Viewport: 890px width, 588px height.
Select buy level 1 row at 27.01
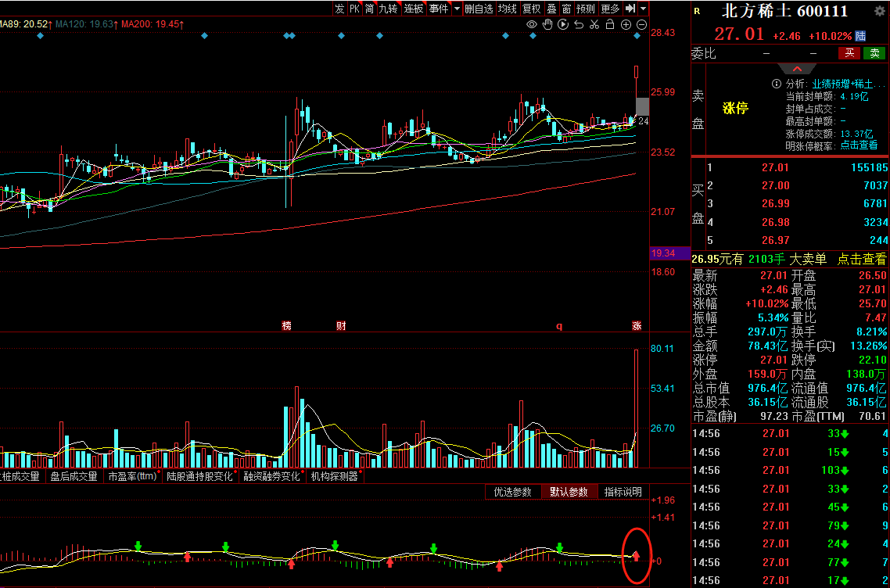[797, 168]
